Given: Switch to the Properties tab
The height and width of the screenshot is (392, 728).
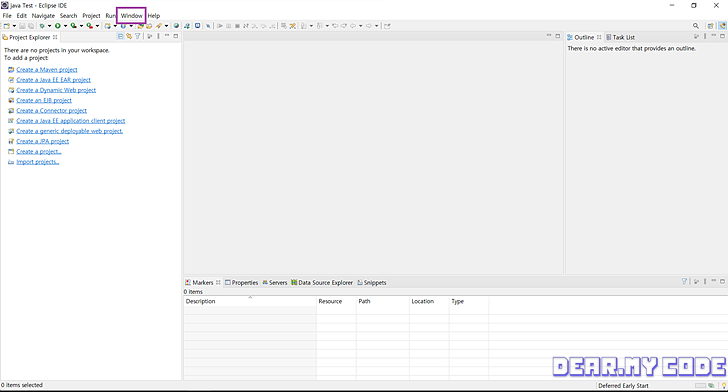Looking at the screenshot, I should click(241, 282).
